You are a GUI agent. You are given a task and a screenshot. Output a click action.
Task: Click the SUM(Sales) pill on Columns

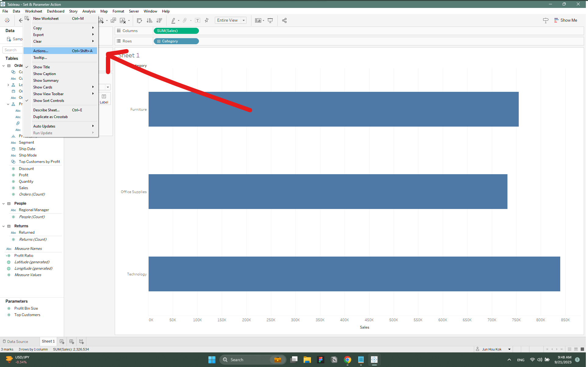click(x=176, y=31)
